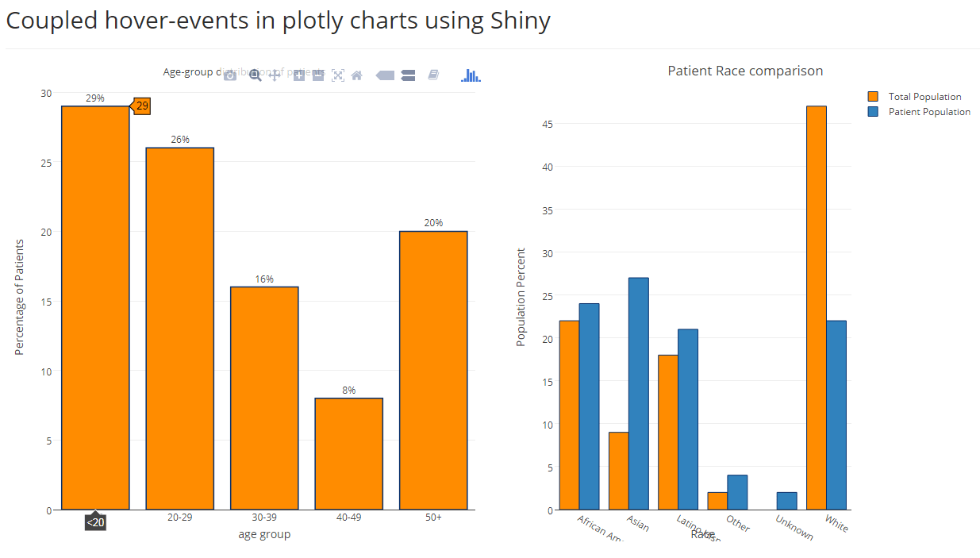980x558 pixels.
Task: Click the autoscale icon in the modebar
Action: tap(338, 75)
